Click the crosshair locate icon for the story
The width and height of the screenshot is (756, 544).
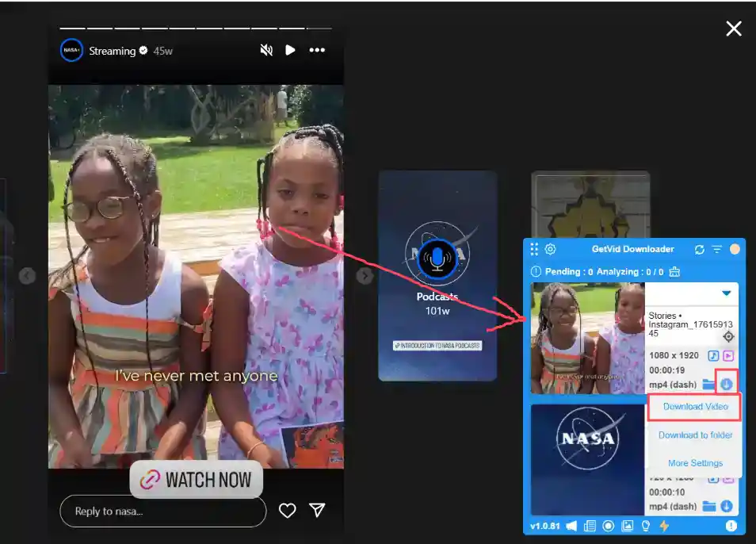click(728, 336)
